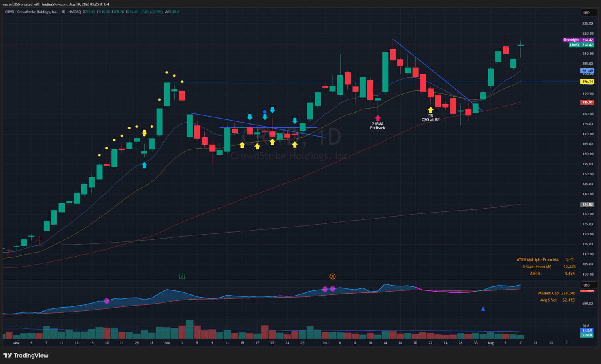Image resolution: width=601 pixels, height=364 pixels.
Task: Click the 'Aug' label on time axis
Action: pos(490,343)
